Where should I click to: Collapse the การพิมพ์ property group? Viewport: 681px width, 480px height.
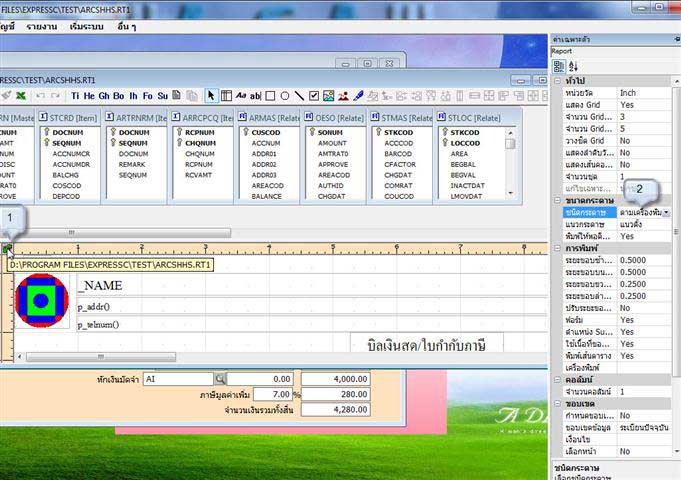[x=557, y=248]
